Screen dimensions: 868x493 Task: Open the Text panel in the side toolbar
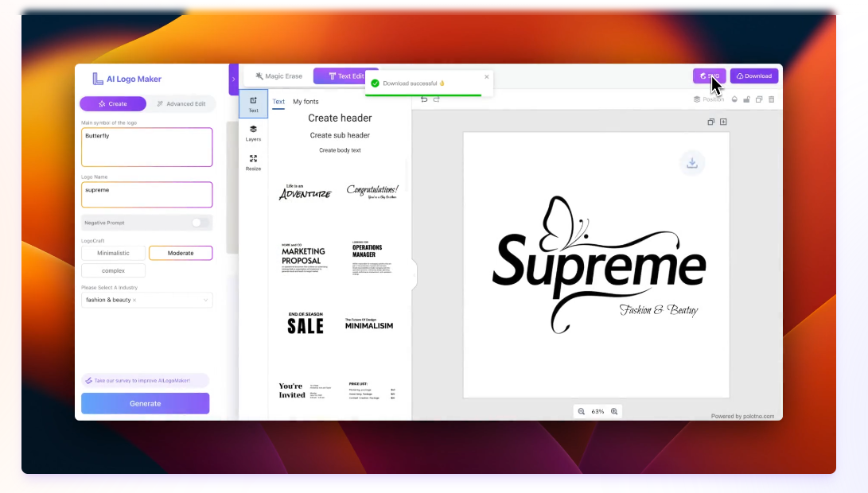tap(254, 103)
